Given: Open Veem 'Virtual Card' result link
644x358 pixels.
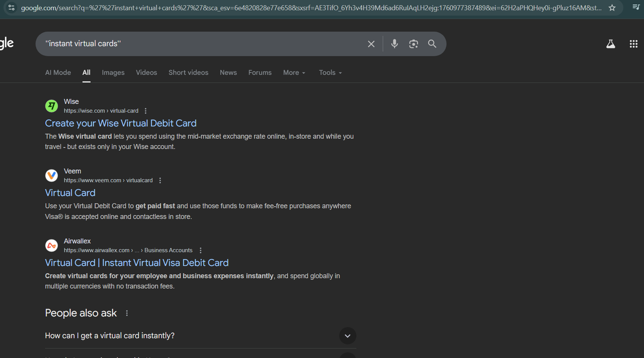Looking at the screenshot, I should click(x=70, y=193).
